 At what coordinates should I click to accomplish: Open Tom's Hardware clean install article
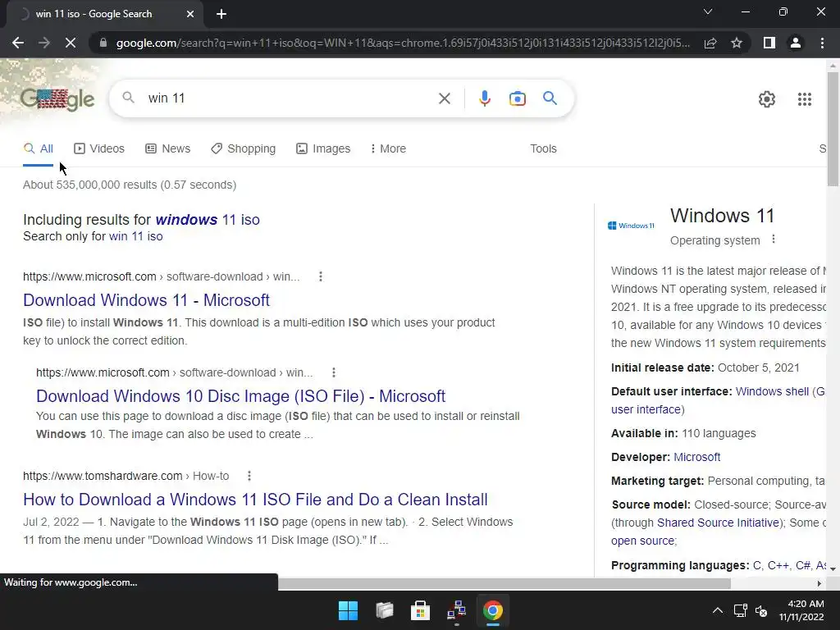255,500
